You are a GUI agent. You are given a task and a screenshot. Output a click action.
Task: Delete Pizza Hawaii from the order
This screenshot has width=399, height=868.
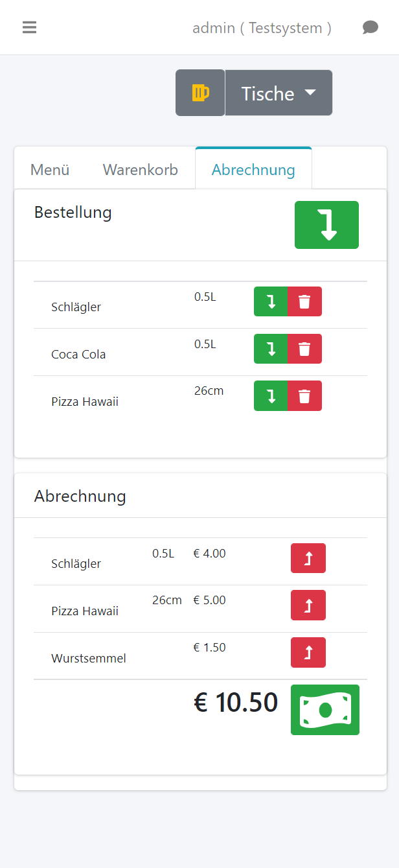(x=304, y=396)
